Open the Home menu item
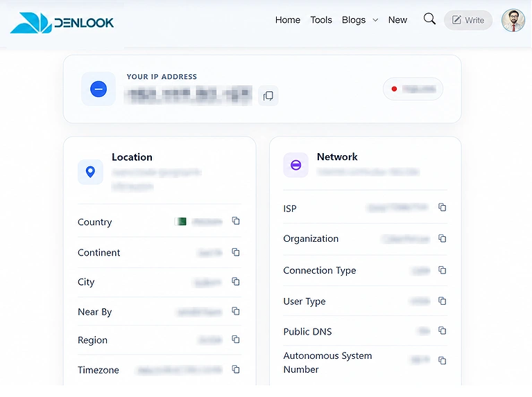Image resolution: width=532 pixels, height=397 pixels. (287, 20)
